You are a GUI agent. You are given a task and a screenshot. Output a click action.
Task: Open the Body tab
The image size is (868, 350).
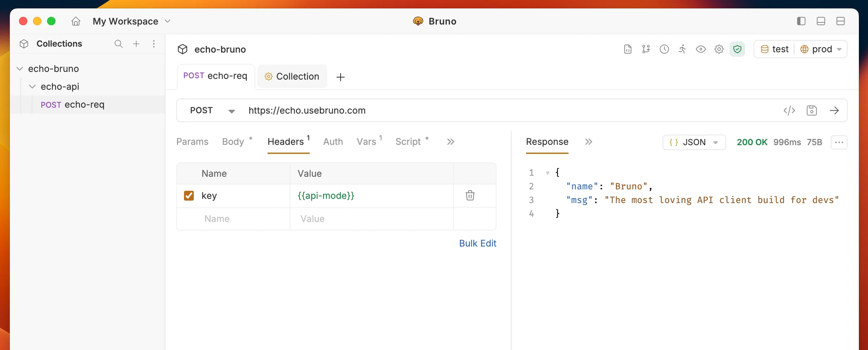233,142
